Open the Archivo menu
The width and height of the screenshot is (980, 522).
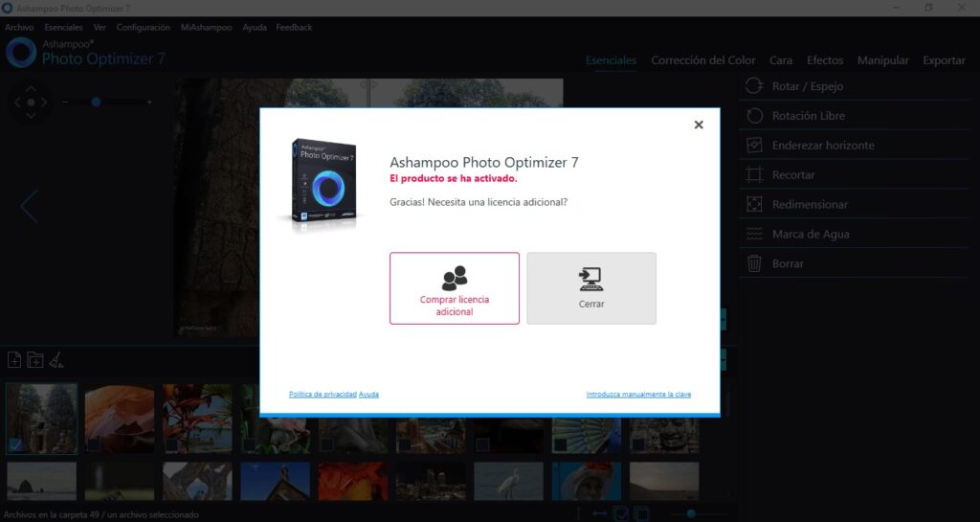click(19, 28)
